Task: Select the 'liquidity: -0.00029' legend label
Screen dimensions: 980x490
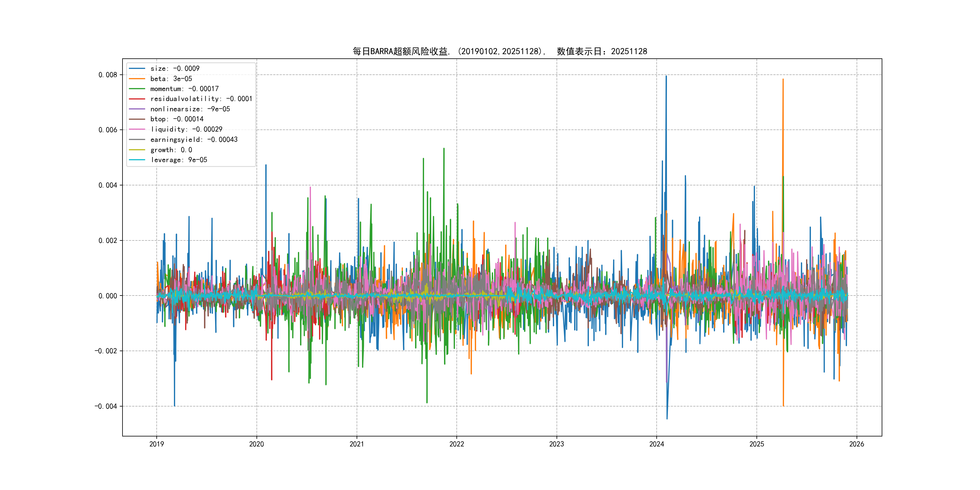Action: [186, 129]
